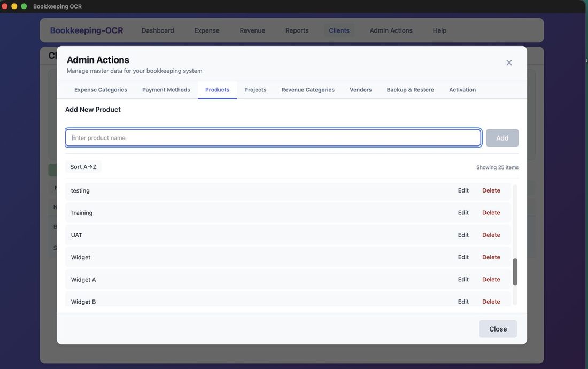
Task: Edit the Training product
Action: tap(463, 212)
